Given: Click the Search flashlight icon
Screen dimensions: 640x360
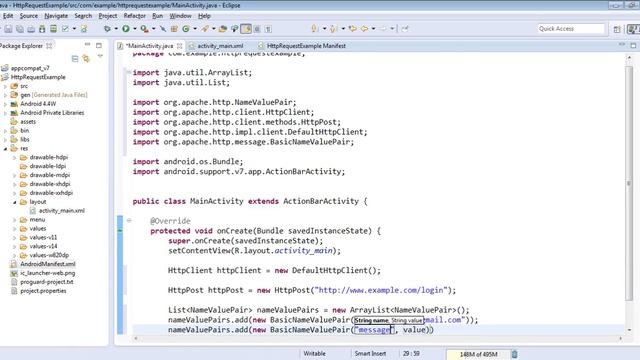Looking at the screenshot, I should point(205,29).
